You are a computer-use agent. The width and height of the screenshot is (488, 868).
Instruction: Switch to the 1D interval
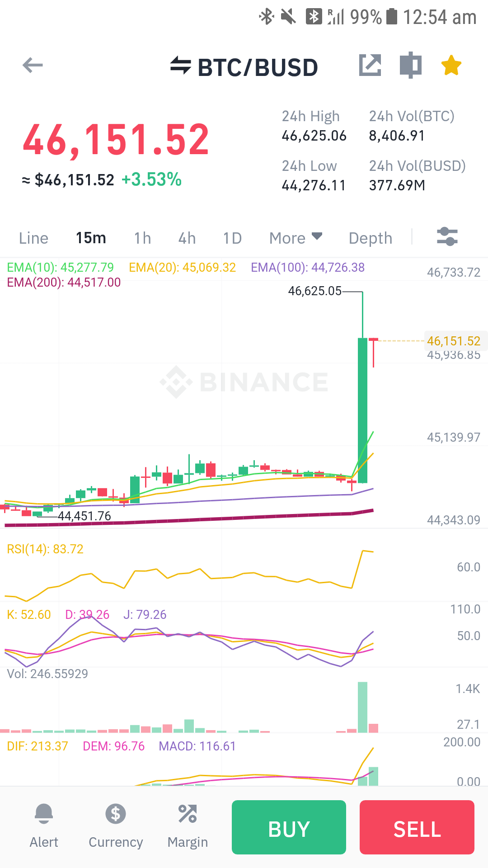(x=232, y=238)
